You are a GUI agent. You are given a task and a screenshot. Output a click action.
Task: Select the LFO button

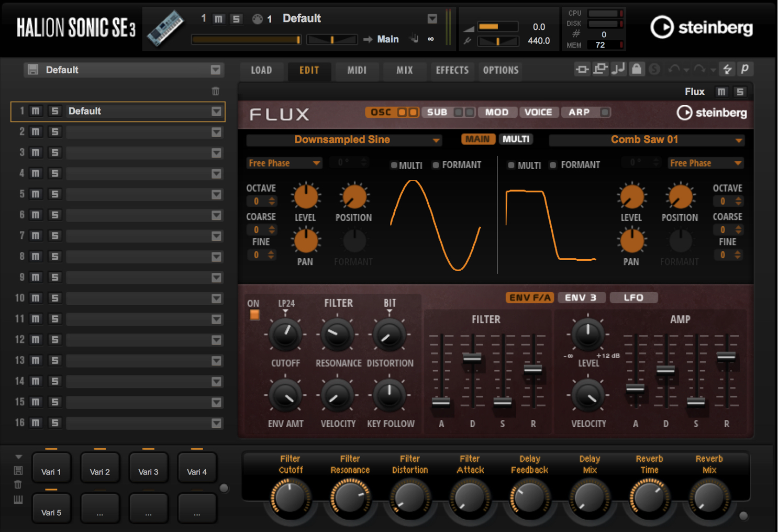tap(633, 297)
